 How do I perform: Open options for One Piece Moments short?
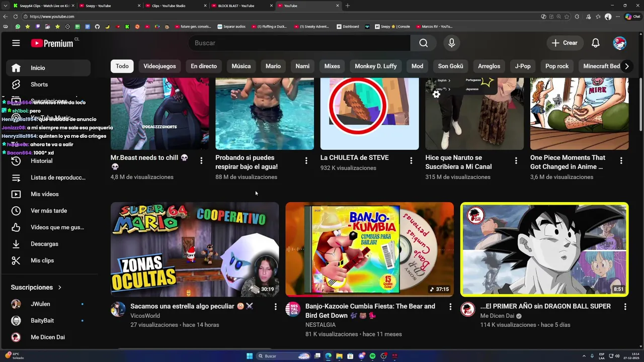coord(621,160)
